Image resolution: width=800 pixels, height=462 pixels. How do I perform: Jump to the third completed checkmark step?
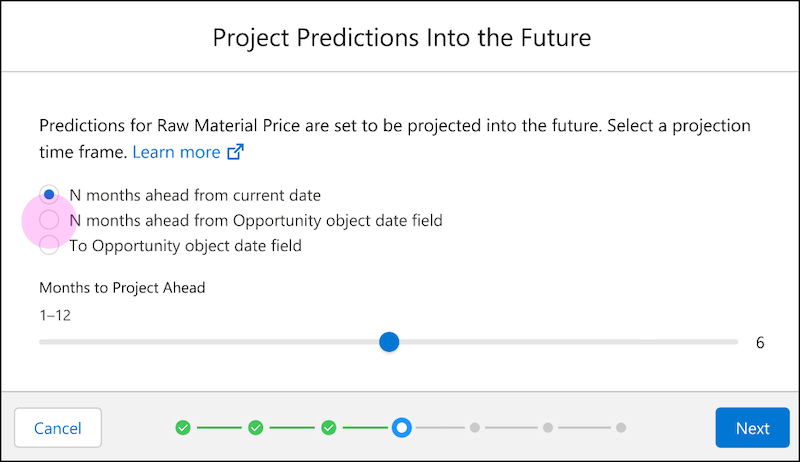pos(329,428)
